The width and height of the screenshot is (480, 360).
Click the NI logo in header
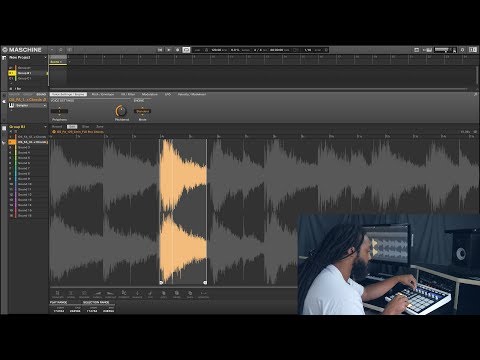click(473, 50)
